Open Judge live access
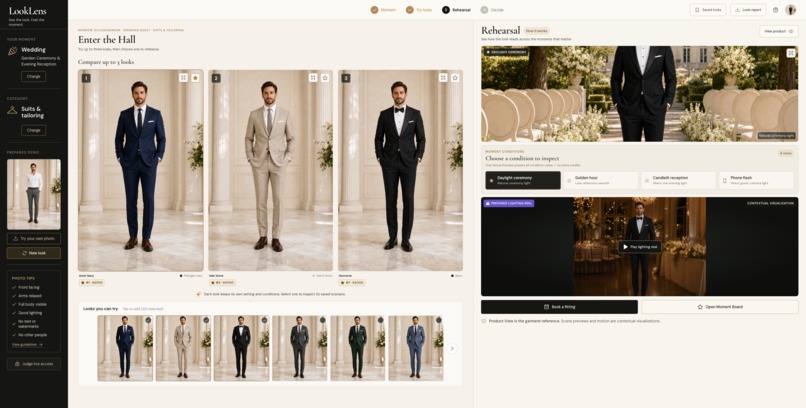The image size is (806, 408). pos(34,364)
